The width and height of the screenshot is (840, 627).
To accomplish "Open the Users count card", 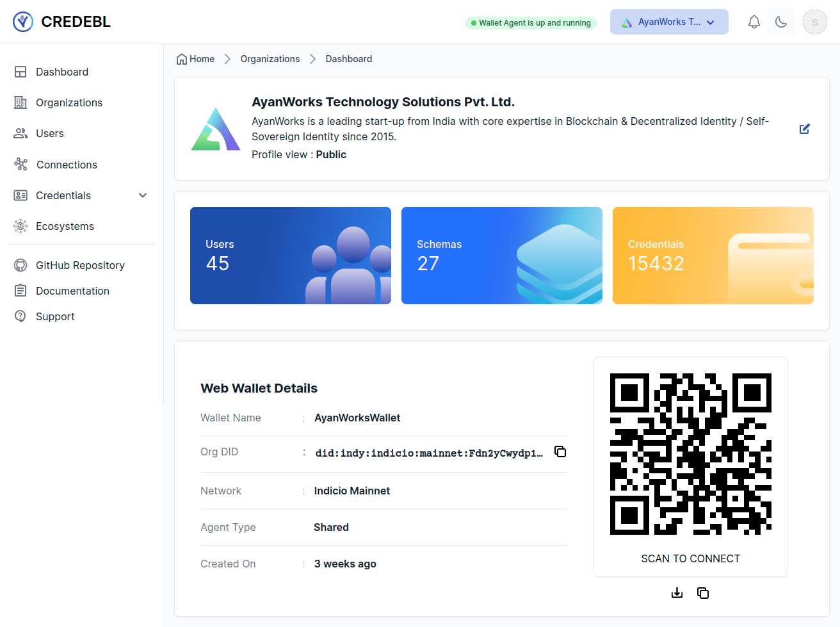I will point(290,256).
